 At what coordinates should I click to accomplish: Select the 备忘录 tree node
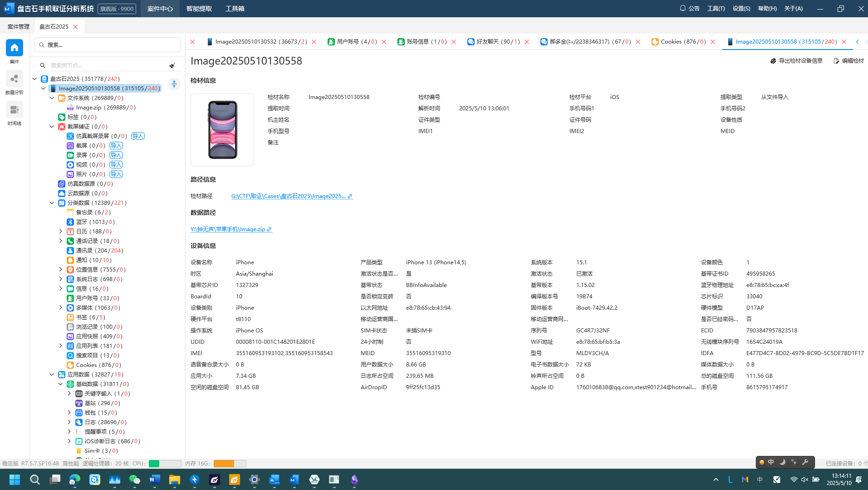(88, 213)
